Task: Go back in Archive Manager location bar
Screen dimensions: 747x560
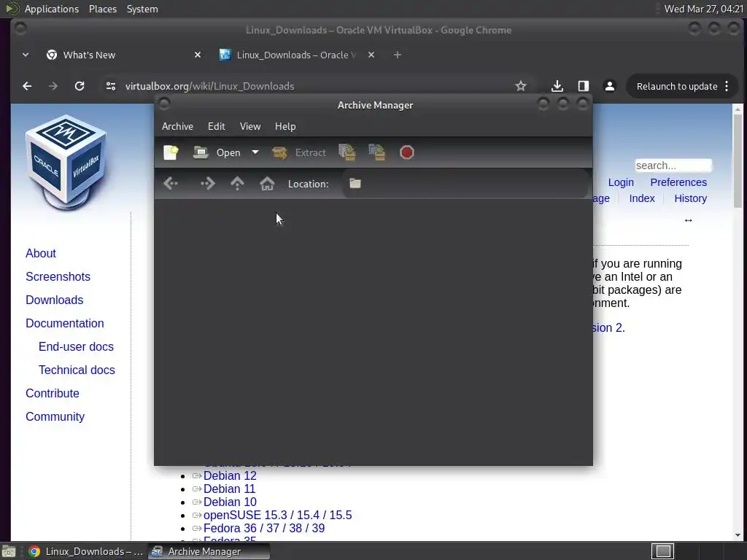Action: 171,183
